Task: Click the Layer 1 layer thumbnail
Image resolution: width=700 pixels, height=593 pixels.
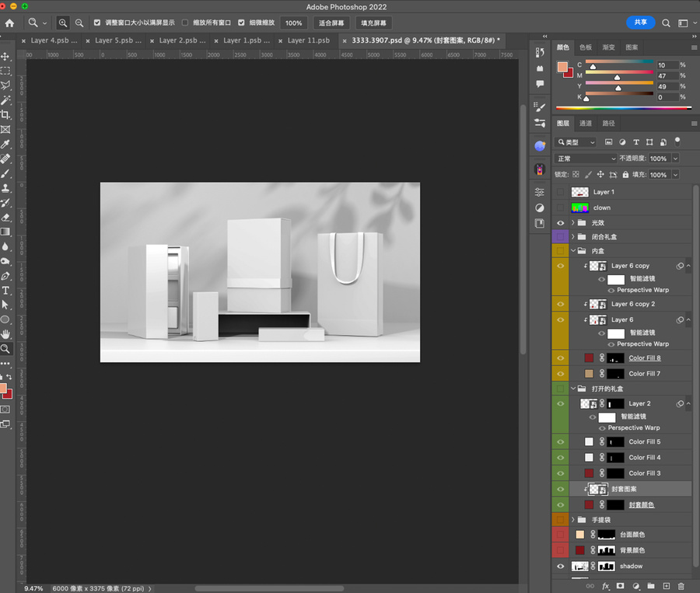Action: point(580,192)
